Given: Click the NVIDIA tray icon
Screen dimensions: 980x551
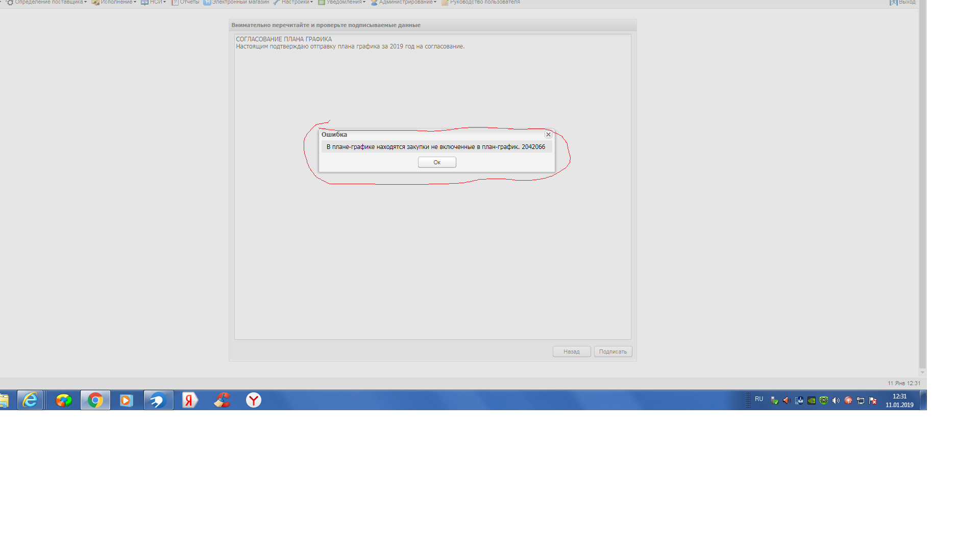Looking at the screenshot, I should [x=812, y=400].
